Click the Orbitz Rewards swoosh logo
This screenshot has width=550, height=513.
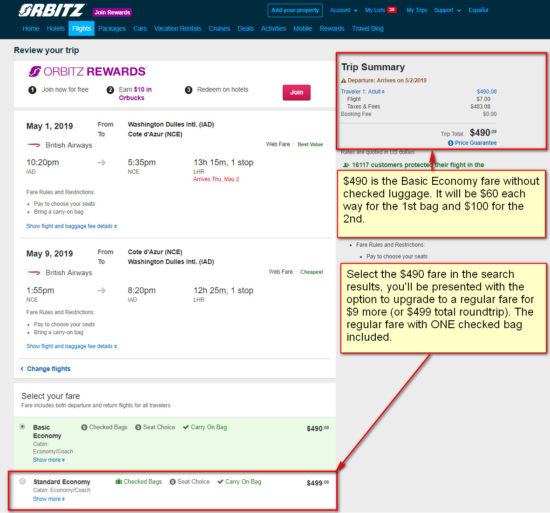[x=35, y=71]
